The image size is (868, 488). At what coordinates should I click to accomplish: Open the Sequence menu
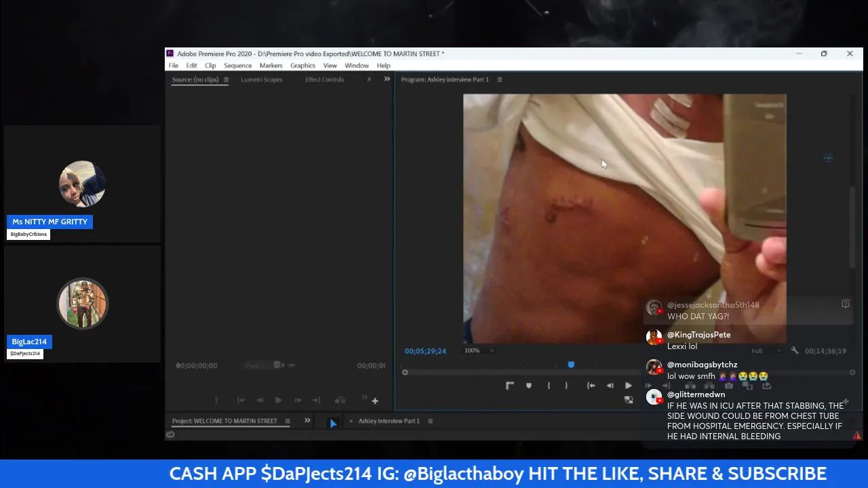[237, 66]
